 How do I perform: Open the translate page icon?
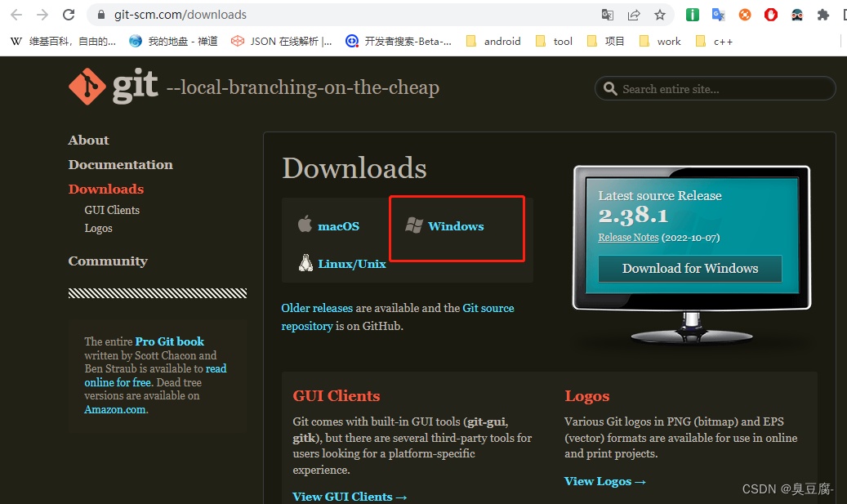607,15
